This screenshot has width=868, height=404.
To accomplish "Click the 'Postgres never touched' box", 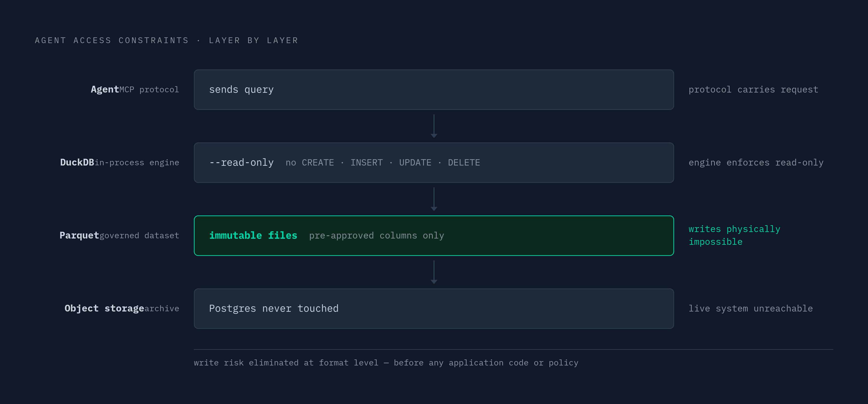I will point(434,309).
